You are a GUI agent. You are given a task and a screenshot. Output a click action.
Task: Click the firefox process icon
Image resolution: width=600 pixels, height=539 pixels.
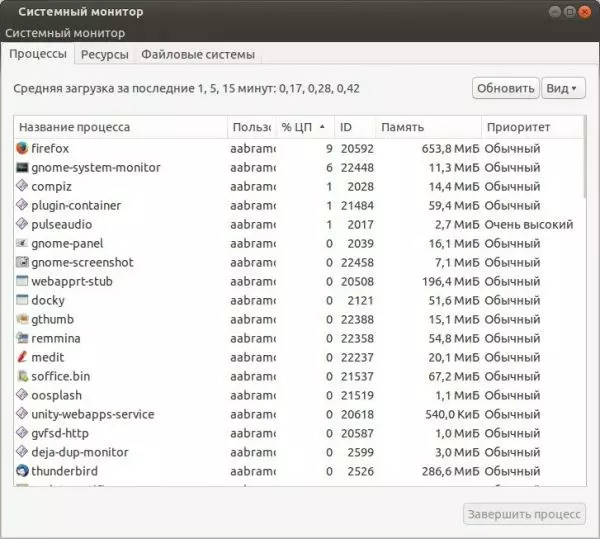click(23, 149)
